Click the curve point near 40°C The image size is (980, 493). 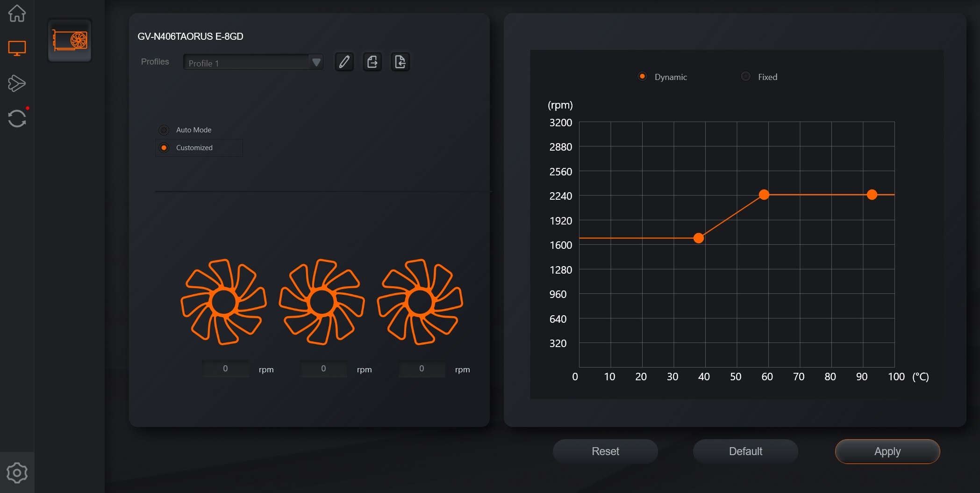[x=699, y=238]
